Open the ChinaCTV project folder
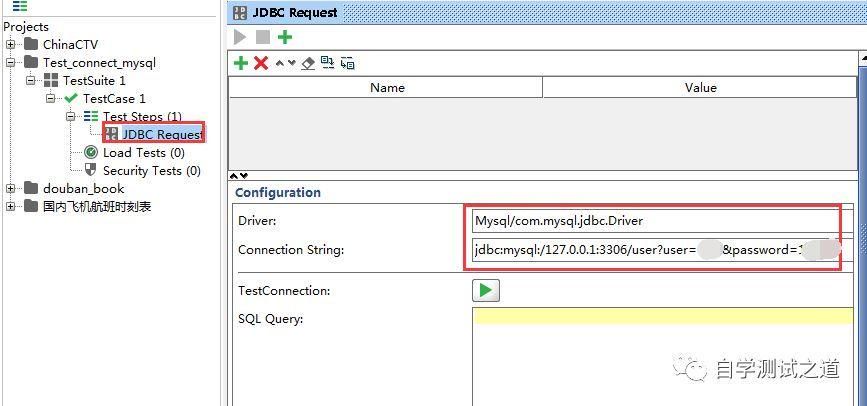 (x=32, y=44)
